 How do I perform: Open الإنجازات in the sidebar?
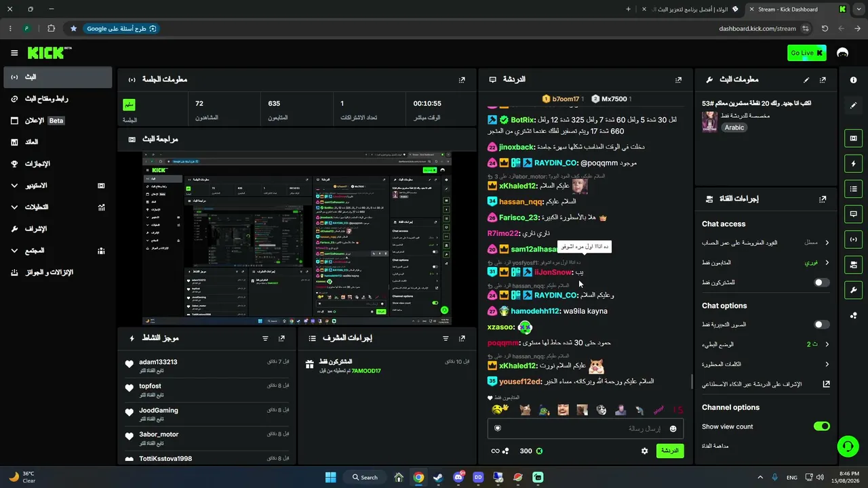click(x=58, y=164)
